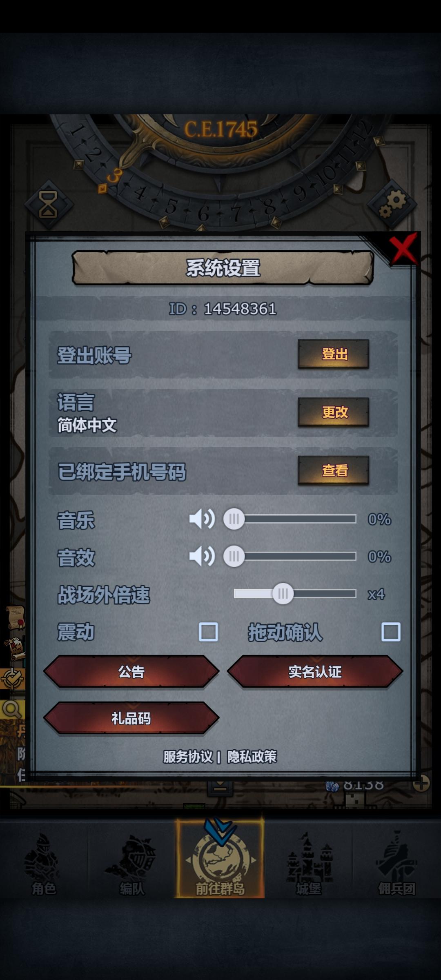Open the 实名认证 verification button
Image resolution: width=441 pixels, height=980 pixels.
click(x=315, y=672)
